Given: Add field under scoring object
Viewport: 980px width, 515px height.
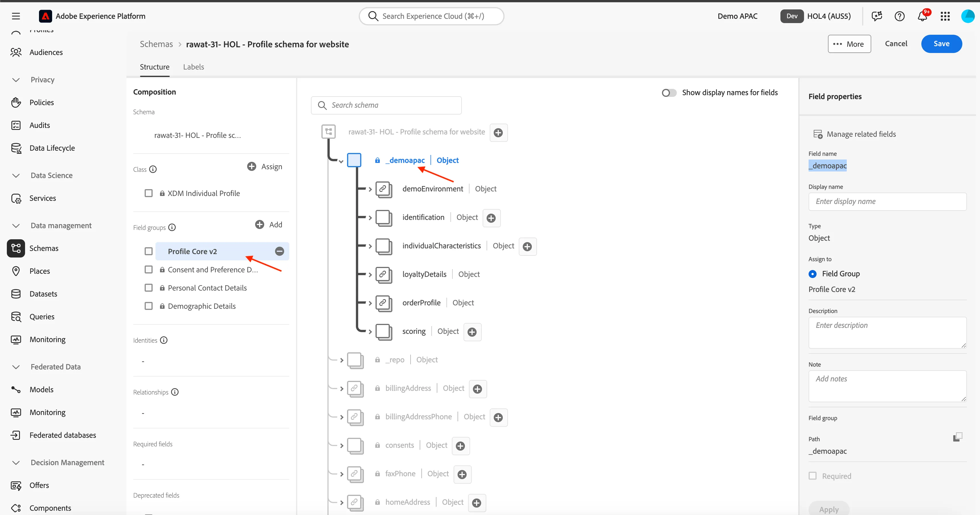Looking at the screenshot, I should [472, 332].
